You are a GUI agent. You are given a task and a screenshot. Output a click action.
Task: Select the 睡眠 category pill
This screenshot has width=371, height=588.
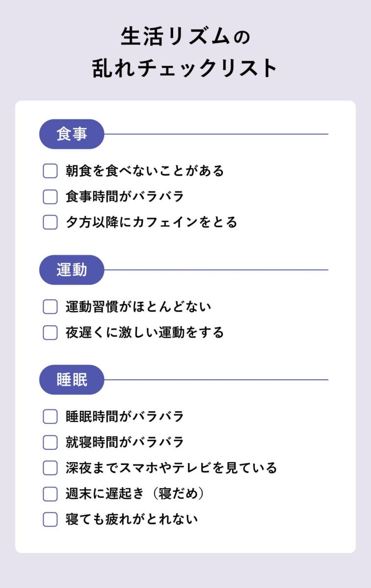(72, 379)
